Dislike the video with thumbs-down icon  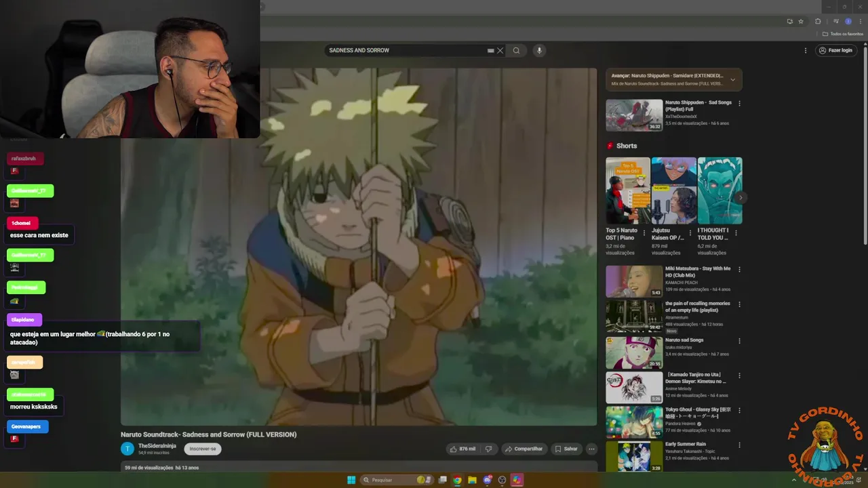[488, 449]
